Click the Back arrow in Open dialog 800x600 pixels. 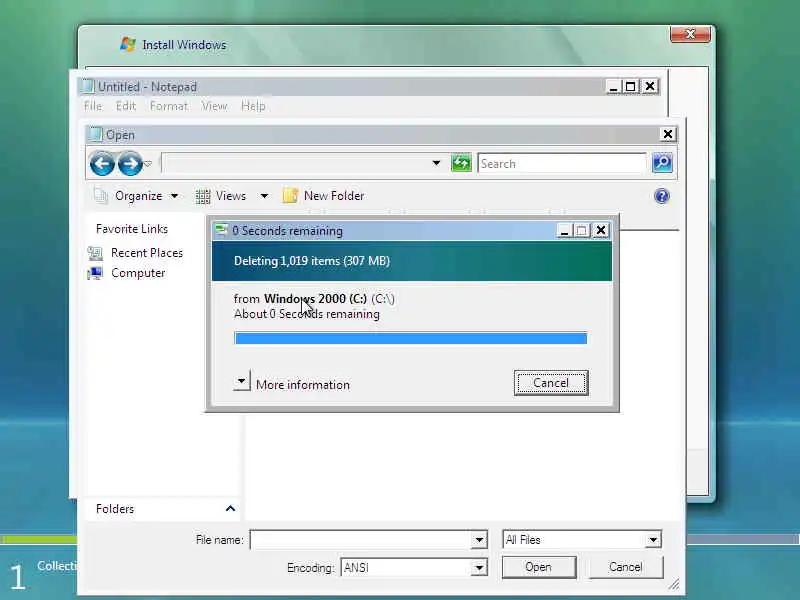point(102,164)
